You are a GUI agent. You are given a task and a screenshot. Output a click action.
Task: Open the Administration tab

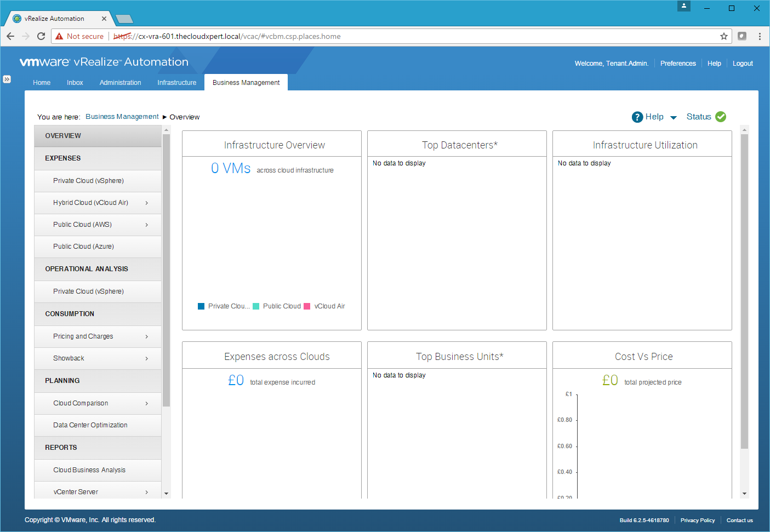tap(120, 83)
